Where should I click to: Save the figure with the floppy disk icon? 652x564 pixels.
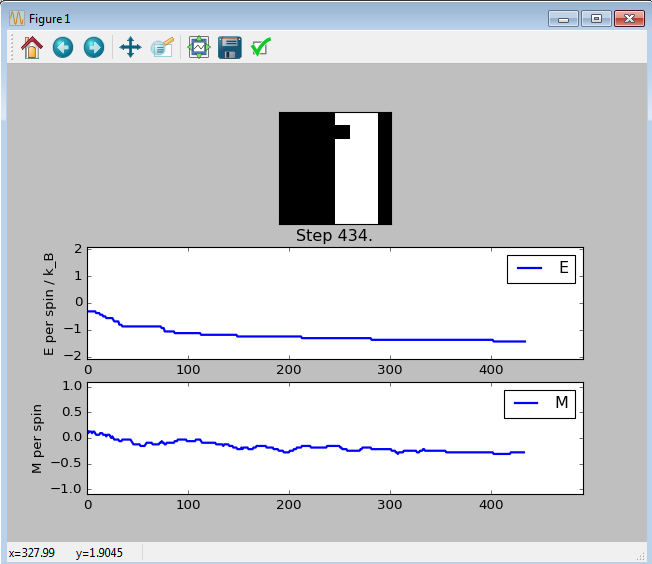tap(230, 47)
